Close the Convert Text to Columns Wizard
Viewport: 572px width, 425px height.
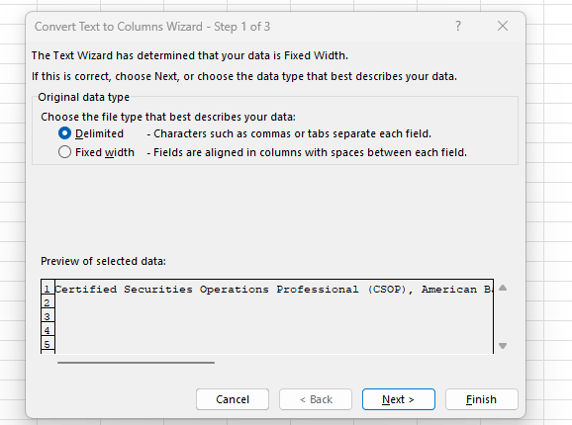[502, 26]
